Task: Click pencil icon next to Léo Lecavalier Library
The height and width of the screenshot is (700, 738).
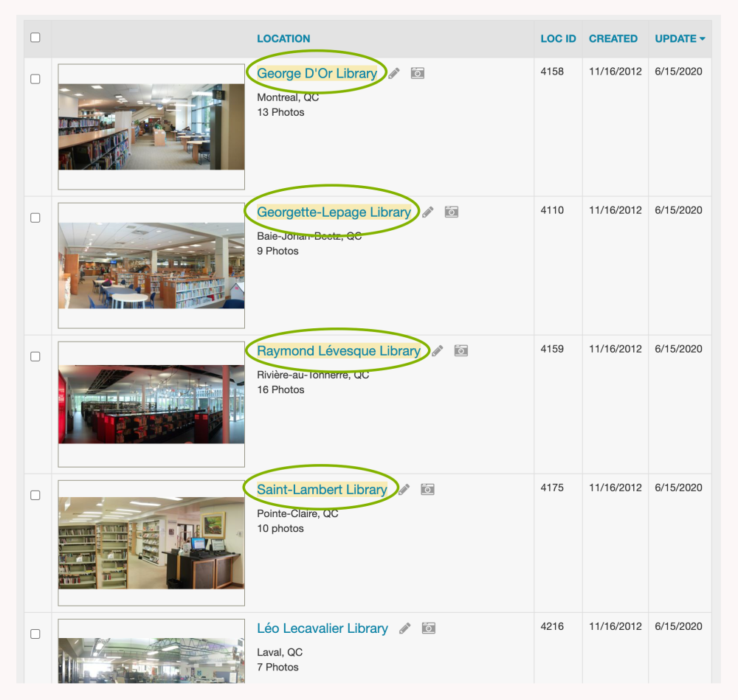Action: click(404, 628)
